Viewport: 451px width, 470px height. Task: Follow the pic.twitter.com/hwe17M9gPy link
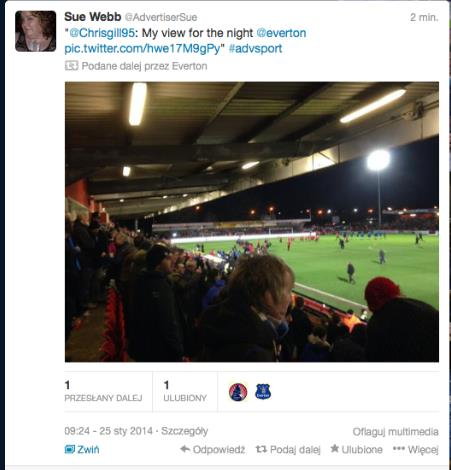[142, 49]
